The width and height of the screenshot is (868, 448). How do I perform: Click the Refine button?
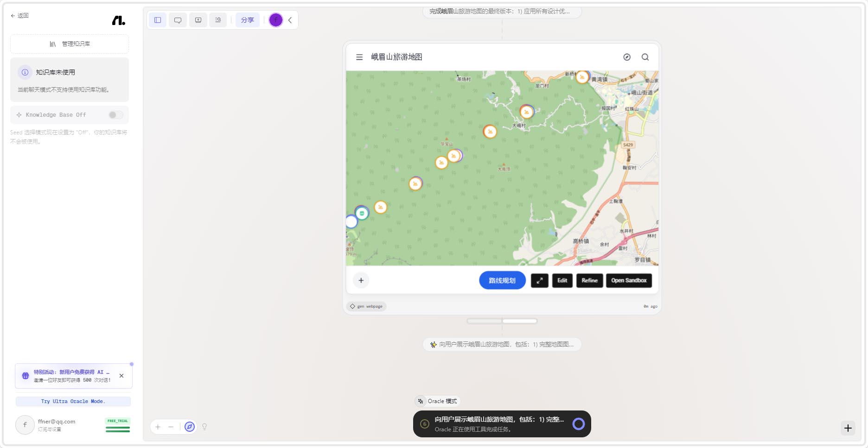coord(589,280)
